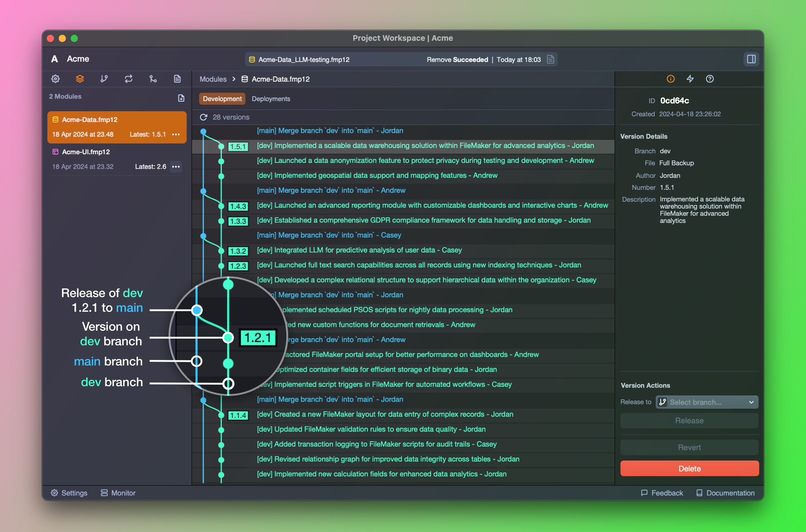Switch to the Deployments tab

(271, 99)
